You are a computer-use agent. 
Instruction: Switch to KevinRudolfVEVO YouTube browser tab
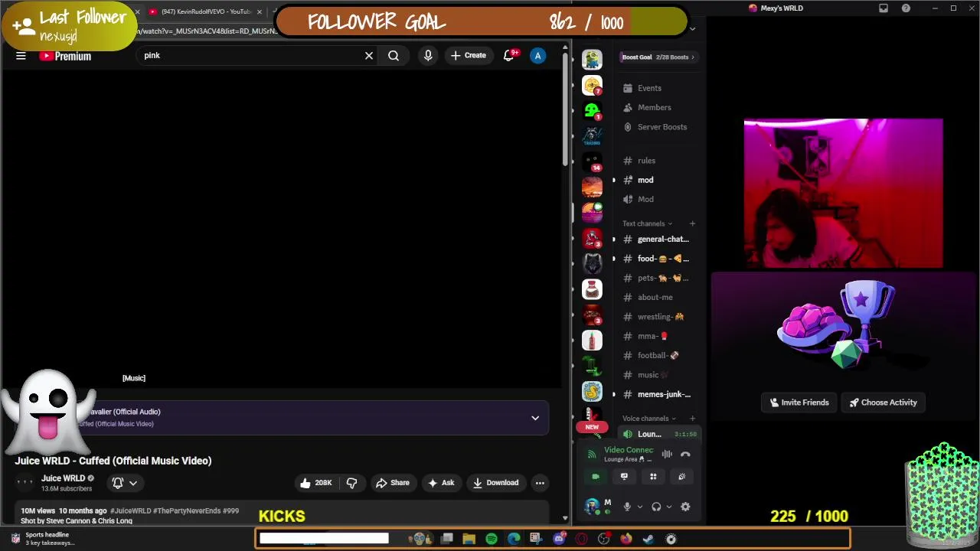click(x=205, y=11)
